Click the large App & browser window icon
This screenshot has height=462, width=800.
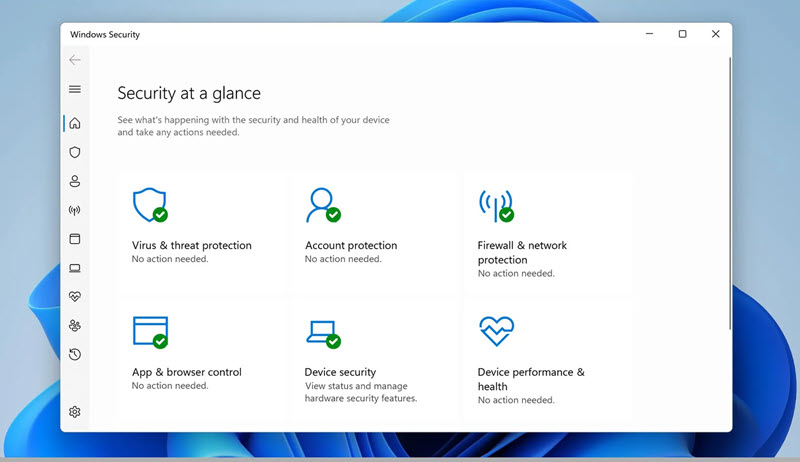click(150, 332)
